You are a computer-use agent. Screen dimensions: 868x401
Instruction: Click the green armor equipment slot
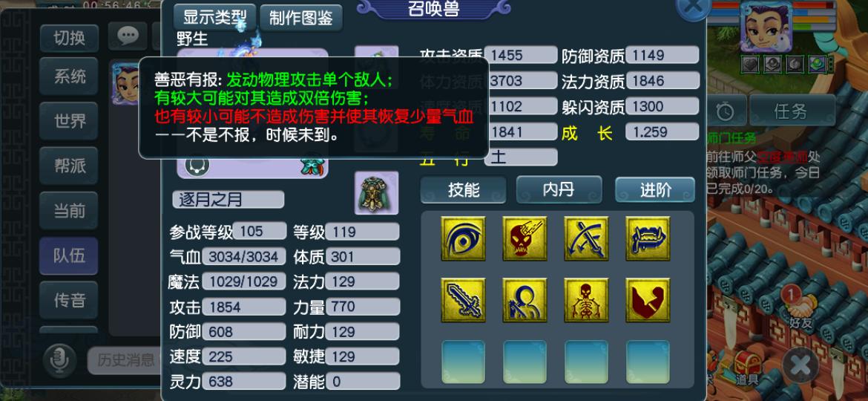[376, 193]
